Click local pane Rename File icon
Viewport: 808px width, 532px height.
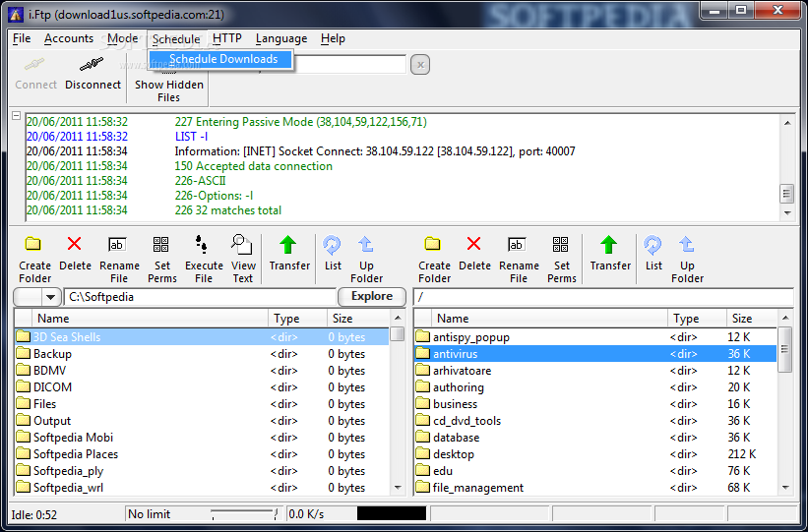point(117,244)
